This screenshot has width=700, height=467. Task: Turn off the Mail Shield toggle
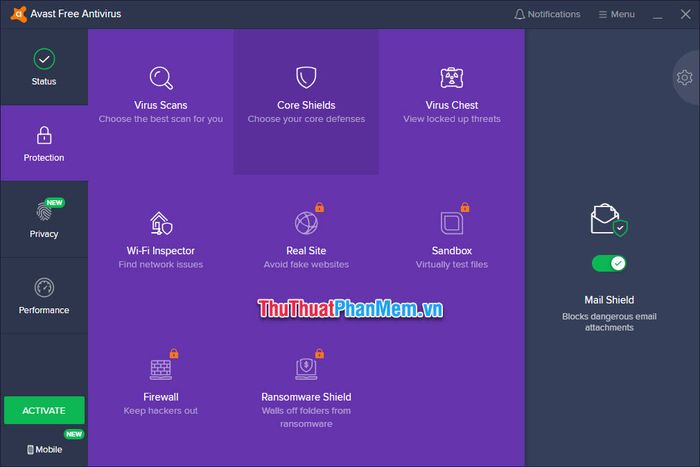tap(609, 263)
